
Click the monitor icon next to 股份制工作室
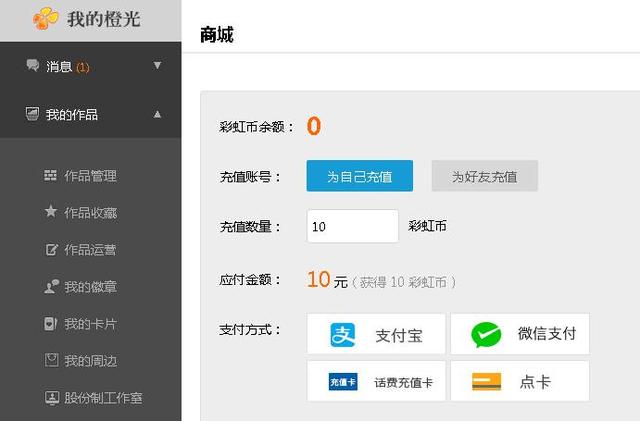pyautogui.click(x=52, y=398)
